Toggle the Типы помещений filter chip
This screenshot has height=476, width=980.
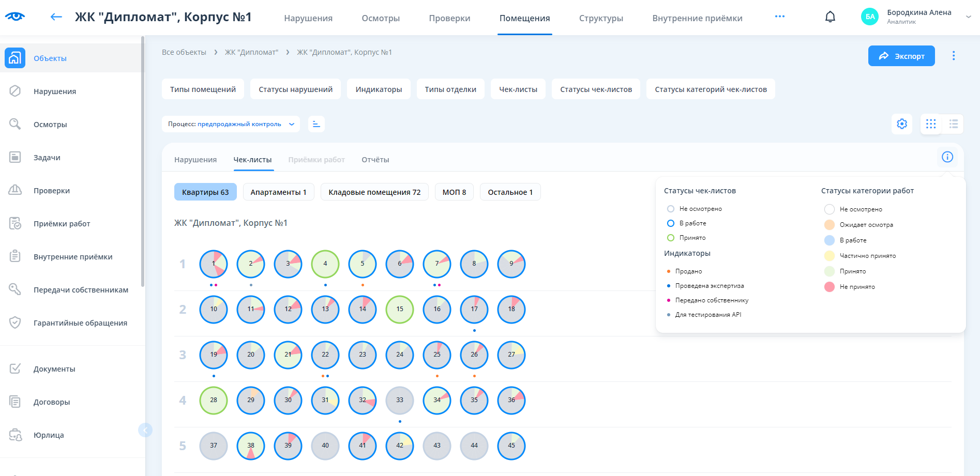[203, 89]
